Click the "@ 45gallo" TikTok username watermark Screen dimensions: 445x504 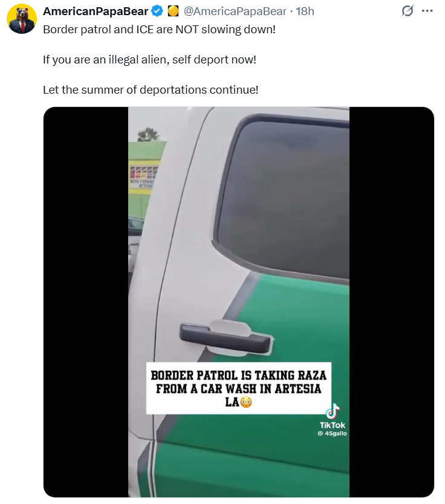point(333,433)
